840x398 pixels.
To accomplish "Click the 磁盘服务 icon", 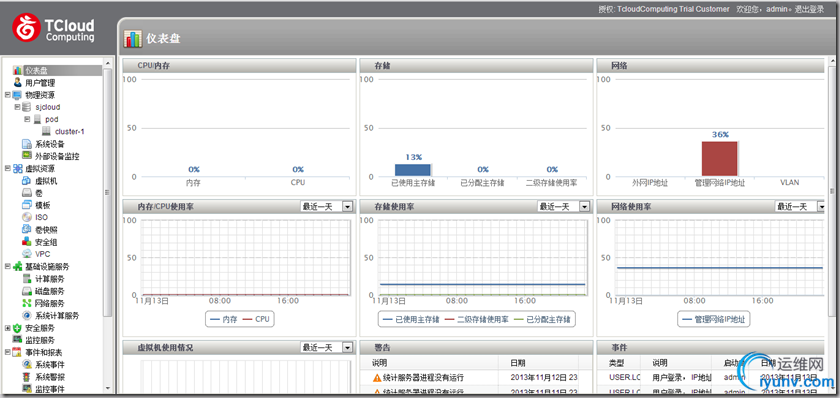I will pos(27,291).
